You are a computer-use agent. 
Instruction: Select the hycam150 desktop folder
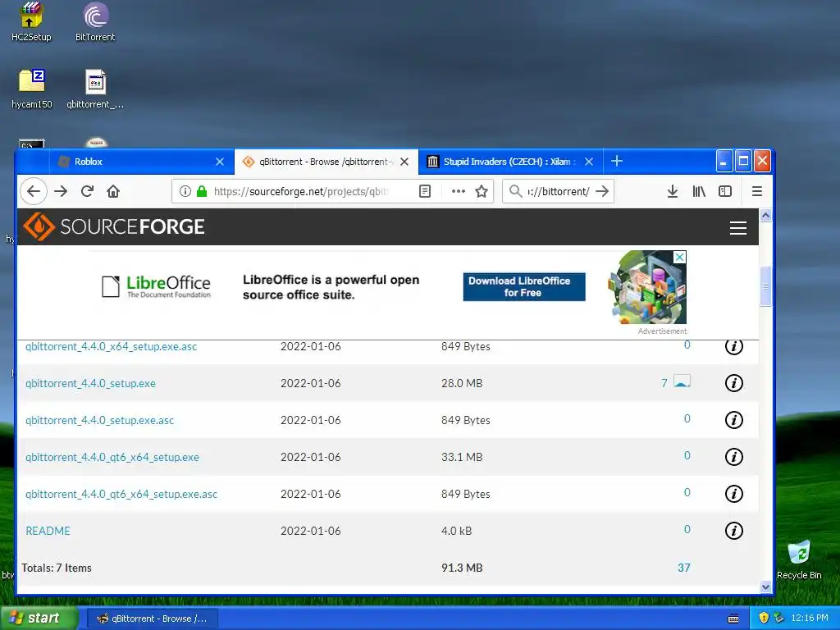tap(32, 89)
